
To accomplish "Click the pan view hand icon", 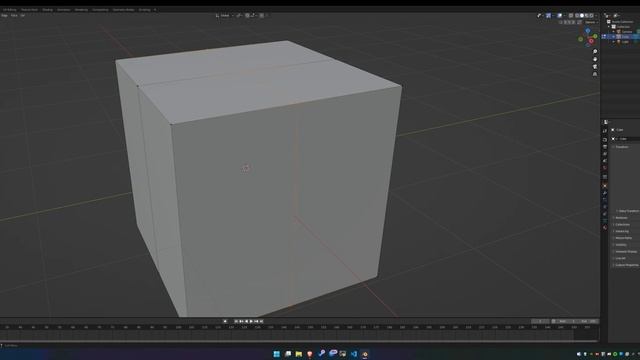I will click(595, 59).
